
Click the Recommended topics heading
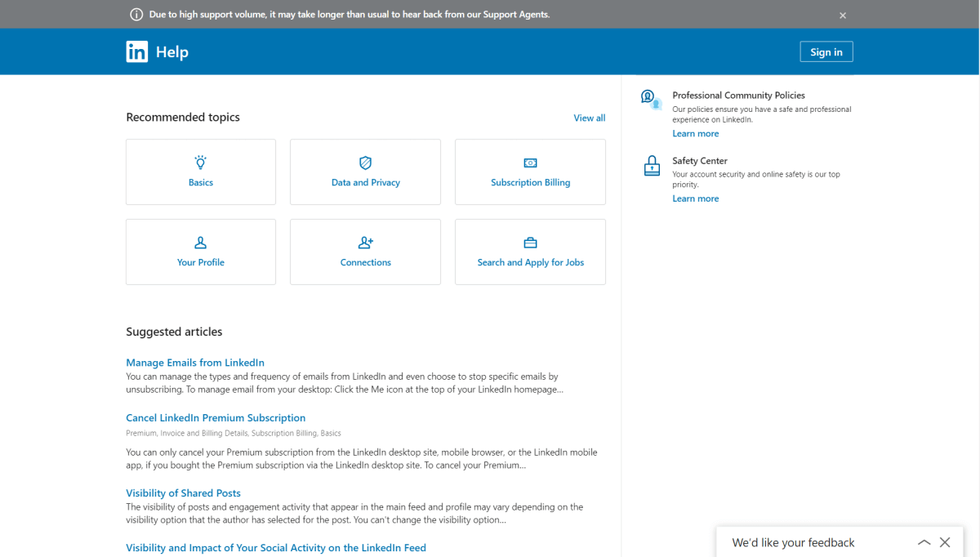(x=183, y=118)
